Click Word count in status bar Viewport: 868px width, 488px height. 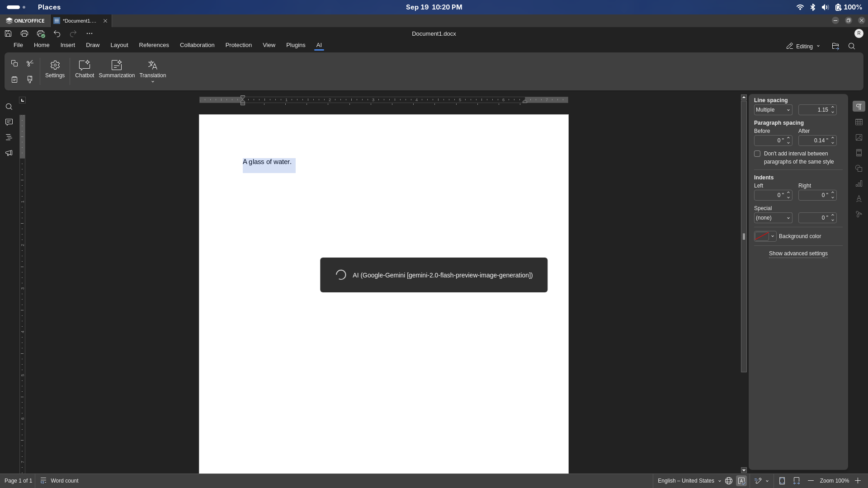click(x=64, y=481)
